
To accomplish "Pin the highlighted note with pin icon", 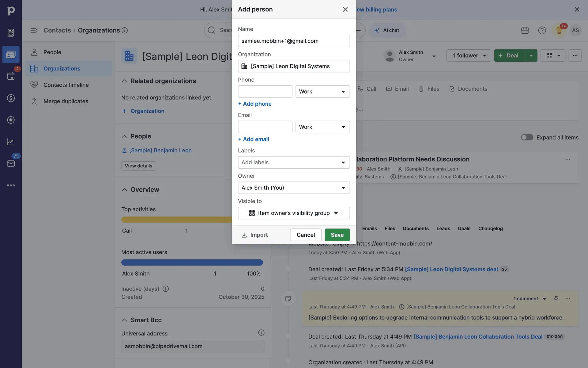I will click(556, 298).
